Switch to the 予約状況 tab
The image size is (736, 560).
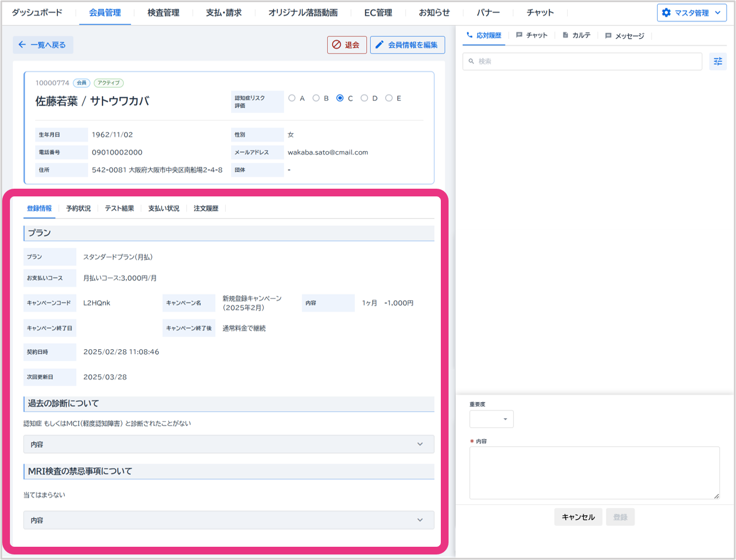point(78,209)
